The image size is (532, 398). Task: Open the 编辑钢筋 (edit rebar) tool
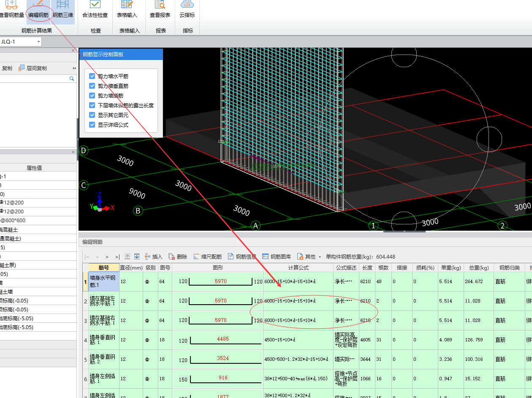pos(38,10)
